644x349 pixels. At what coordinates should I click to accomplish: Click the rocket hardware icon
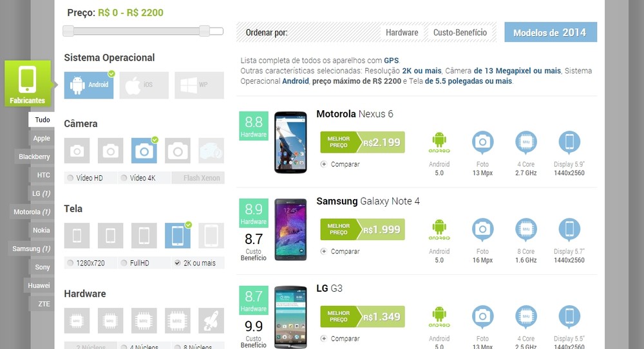[x=211, y=321]
